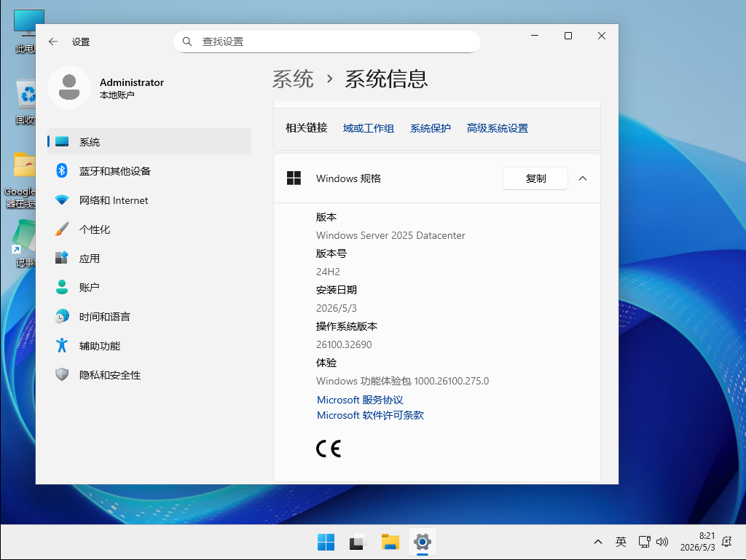746x560 pixels.
Task: Show hidden icons tray chevron
Action: 598,542
